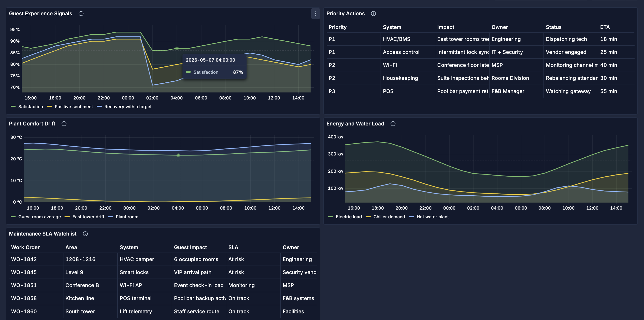Image resolution: width=644 pixels, height=320 pixels.
Task: Click the 18 min ETA cell
Action: point(616,39)
